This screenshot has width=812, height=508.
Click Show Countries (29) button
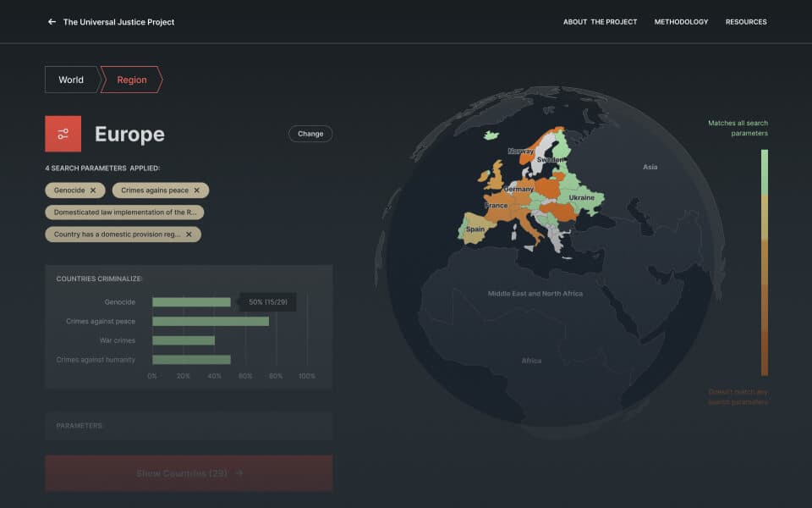click(189, 473)
